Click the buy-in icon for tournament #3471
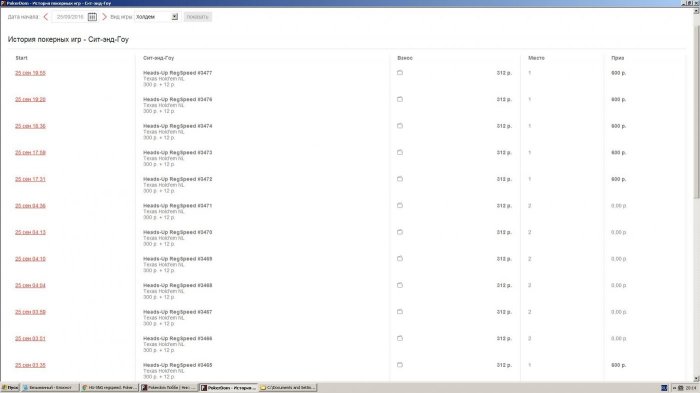 400,205
